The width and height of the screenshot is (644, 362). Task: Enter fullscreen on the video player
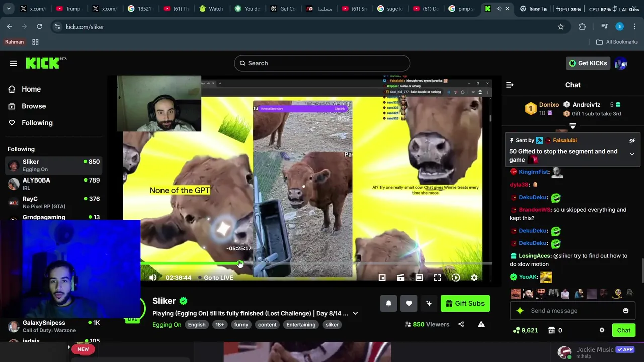[437, 278]
